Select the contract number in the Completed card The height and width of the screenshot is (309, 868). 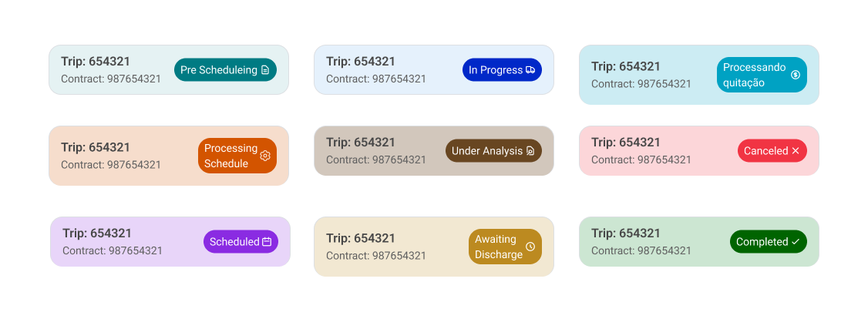pyautogui.click(x=641, y=250)
